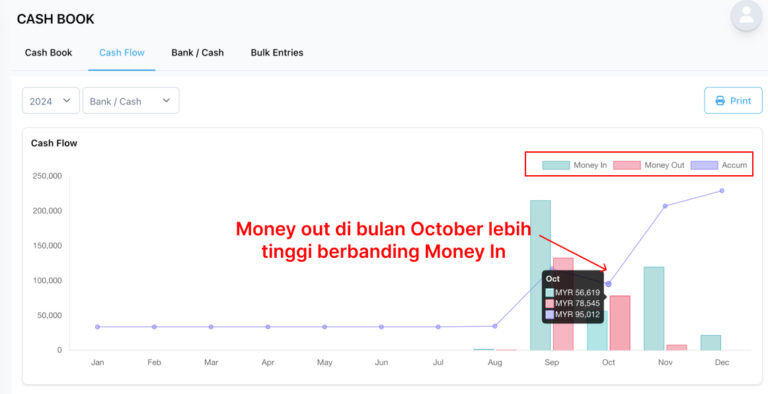The height and width of the screenshot is (394, 768).
Task: Click the CASH BOOK page title
Action: pyautogui.click(x=55, y=20)
